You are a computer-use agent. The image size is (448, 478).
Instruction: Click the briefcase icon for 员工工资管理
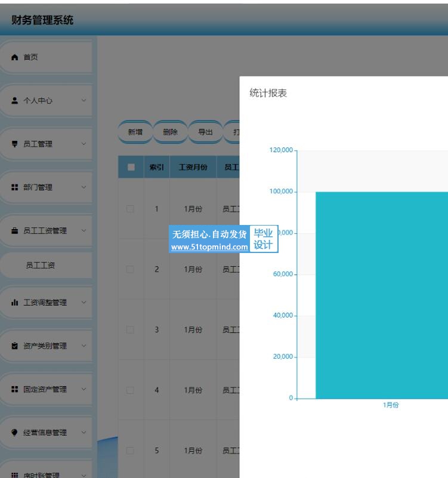(x=15, y=231)
